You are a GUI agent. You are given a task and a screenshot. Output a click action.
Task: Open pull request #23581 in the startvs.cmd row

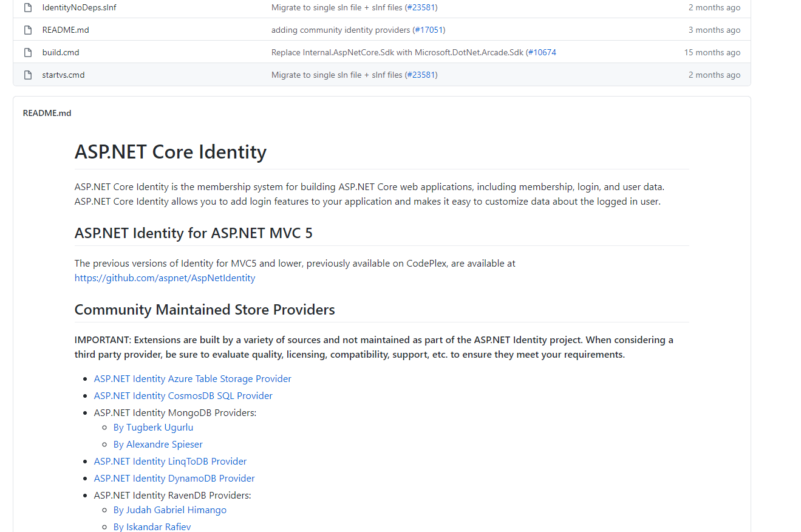421,75
